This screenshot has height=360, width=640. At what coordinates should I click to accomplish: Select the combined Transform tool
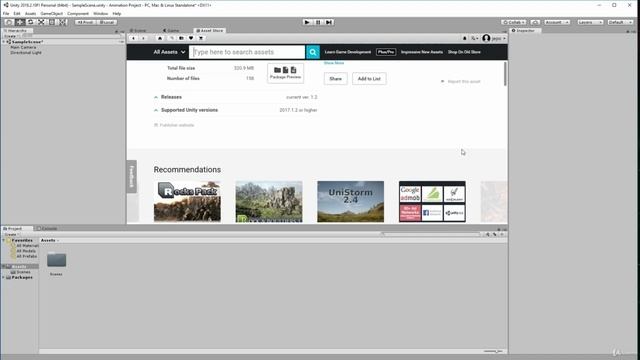[x=62, y=22]
